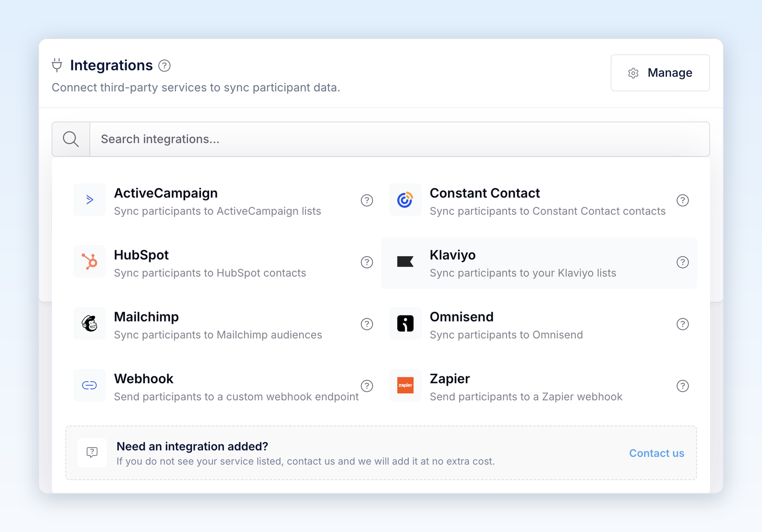Click the chat bubble question icon
This screenshot has height=532, width=762.
[92, 452]
